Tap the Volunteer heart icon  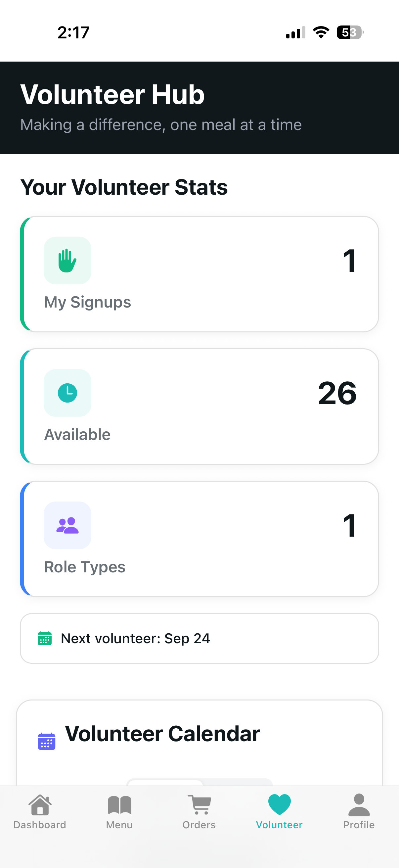point(279,805)
